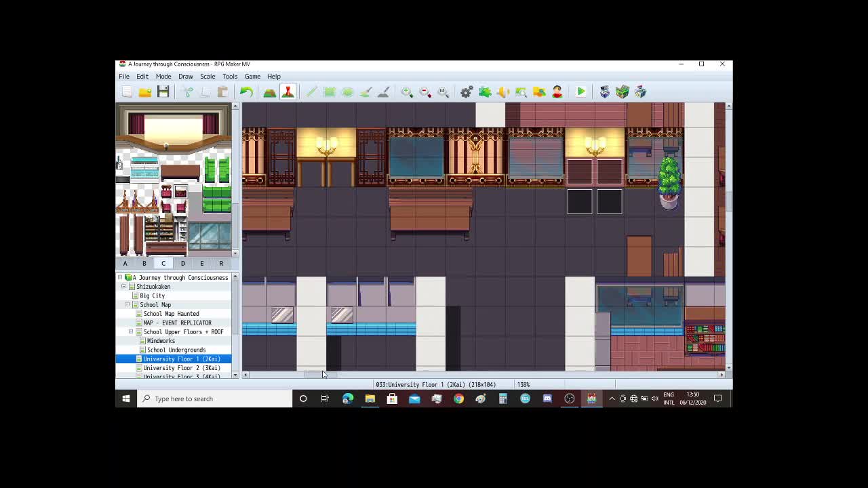
Task: Open the Plugin Manager puzzle icon
Action: point(485,91)
